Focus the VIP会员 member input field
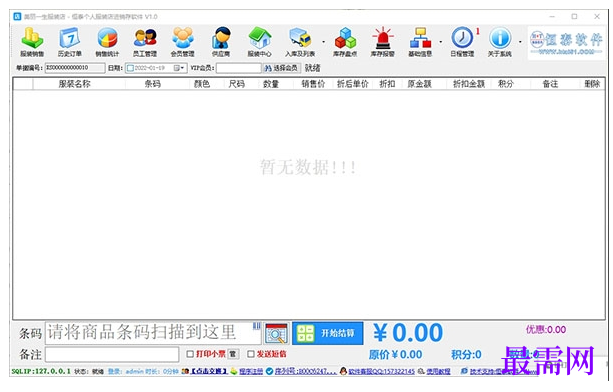613x392 pixels. (238, 68)
